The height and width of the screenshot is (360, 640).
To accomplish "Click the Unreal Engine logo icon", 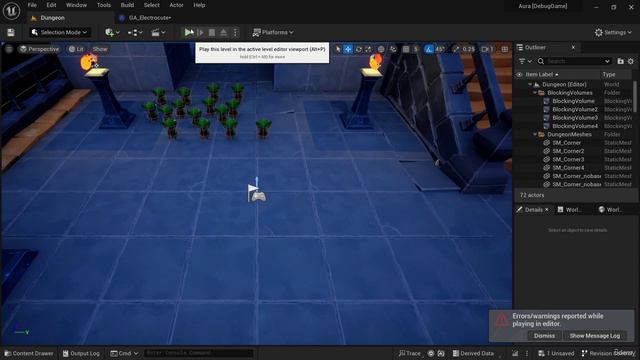I will (x=11, y=11).
